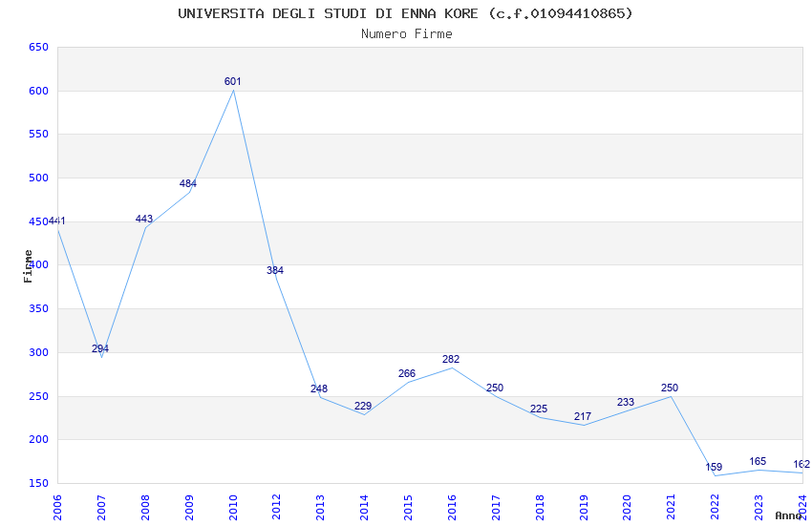This screenshot has height=525, width=812.
Task: Click the 2006 year axis label
Action: tap(57, 508)
